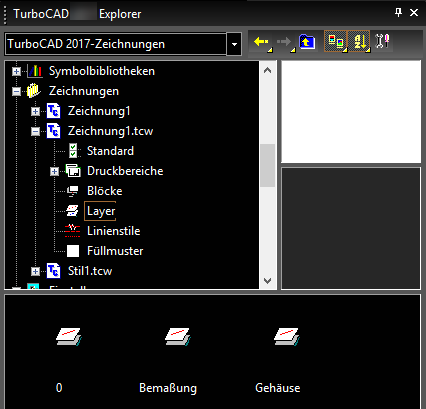Click the Zeichnungen folder icon

34,91
